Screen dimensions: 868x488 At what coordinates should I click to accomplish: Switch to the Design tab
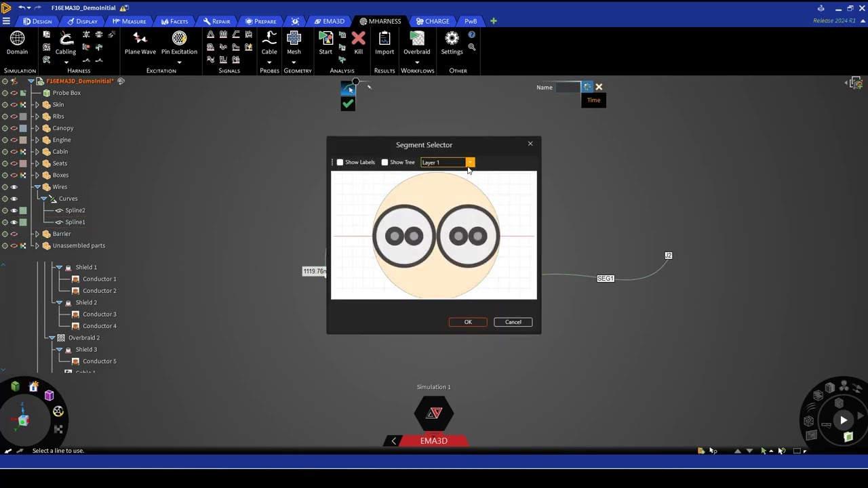coord(37,21)
